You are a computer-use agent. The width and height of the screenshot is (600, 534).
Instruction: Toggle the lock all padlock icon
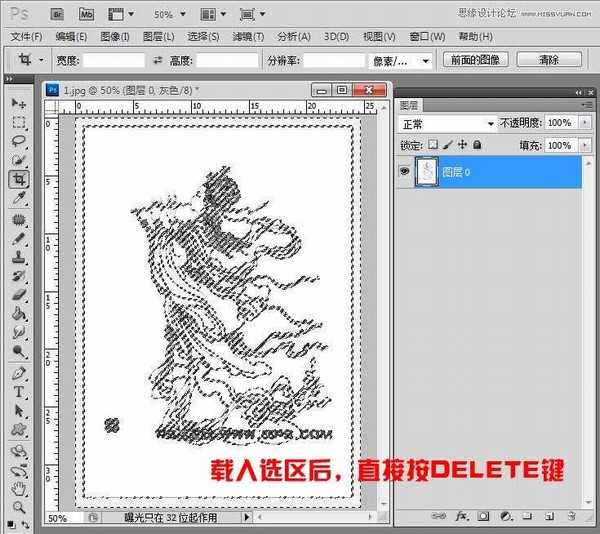click(477, 145)
